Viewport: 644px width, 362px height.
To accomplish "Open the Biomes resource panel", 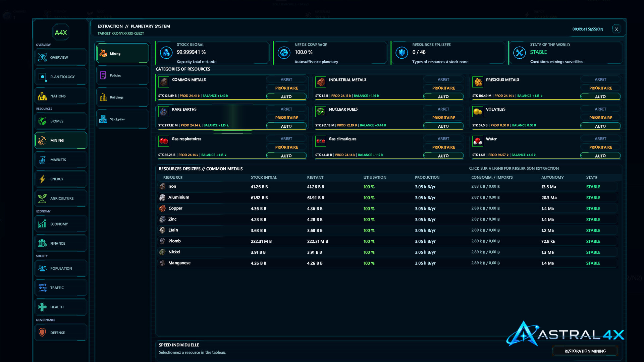I will tap(61, 121).
